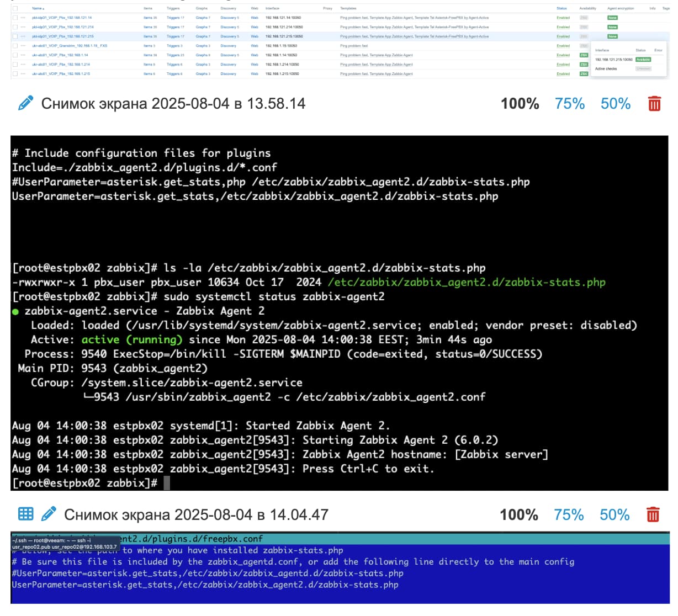
Task: Open Discovery 5 link for 192.168.121.215 host
Action: (x=230, y=36)
